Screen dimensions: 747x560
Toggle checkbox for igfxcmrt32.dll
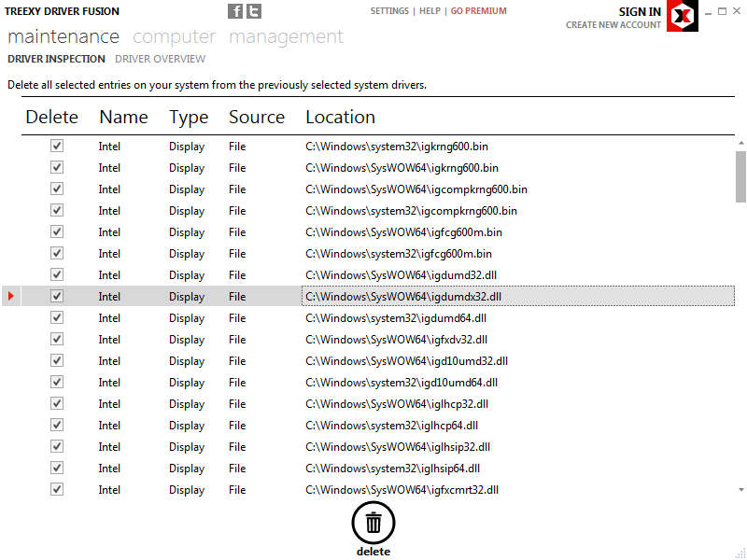57,489
